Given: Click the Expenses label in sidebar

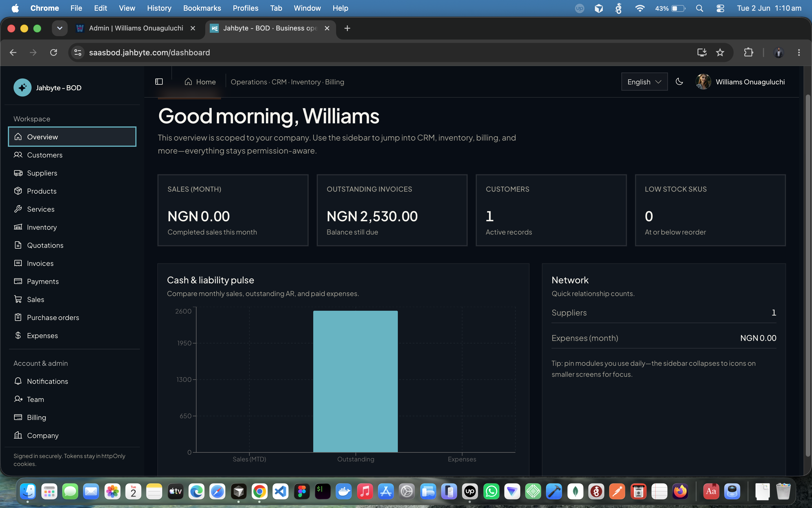Looking at the screenshot, I should (42, 336).
